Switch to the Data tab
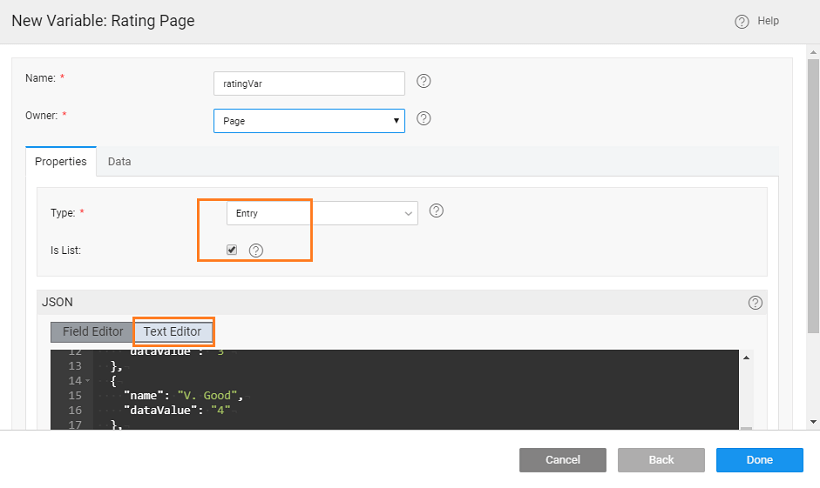The width and height of the screenshot is (820, 488). (x=119, y=162)
